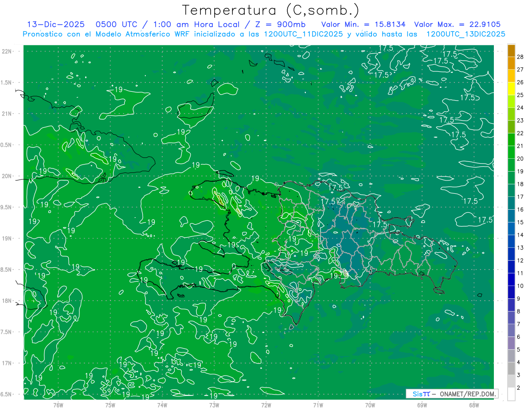Click the 18N latitude axis label
Viewport: 532px width, 411px height.
[7, 301]
